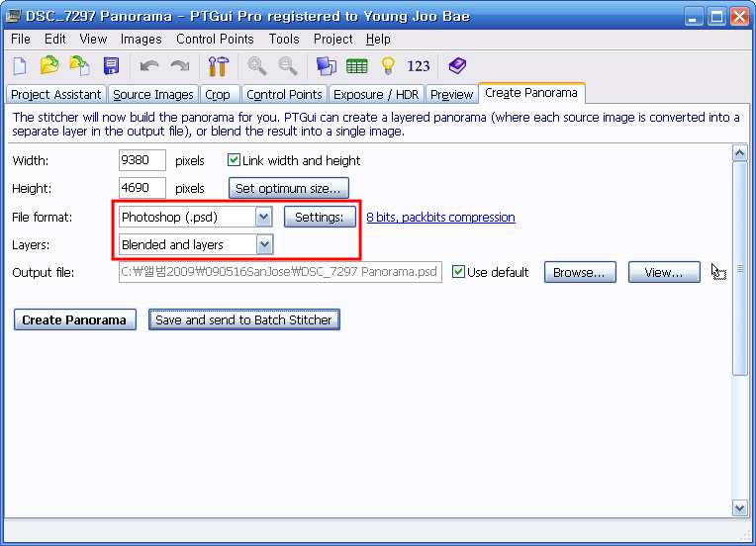This screenshot has width=756, height=546.
Task: Save project using floppy disk icon
Action: 112,66
